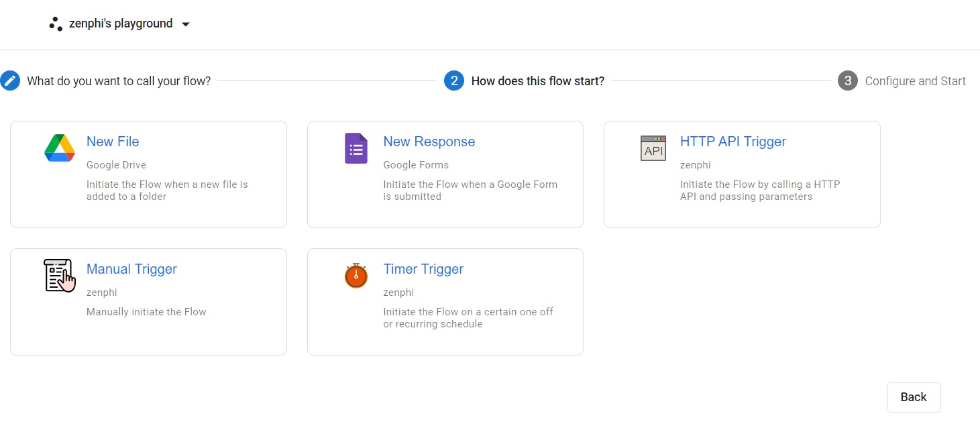Click step 3 Configure and Start circle
This screenshot has height=426, width=980.
pos(847,81)
